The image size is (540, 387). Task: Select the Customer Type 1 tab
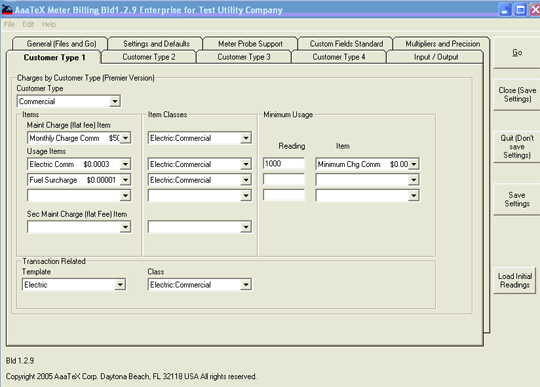point(54,57)
